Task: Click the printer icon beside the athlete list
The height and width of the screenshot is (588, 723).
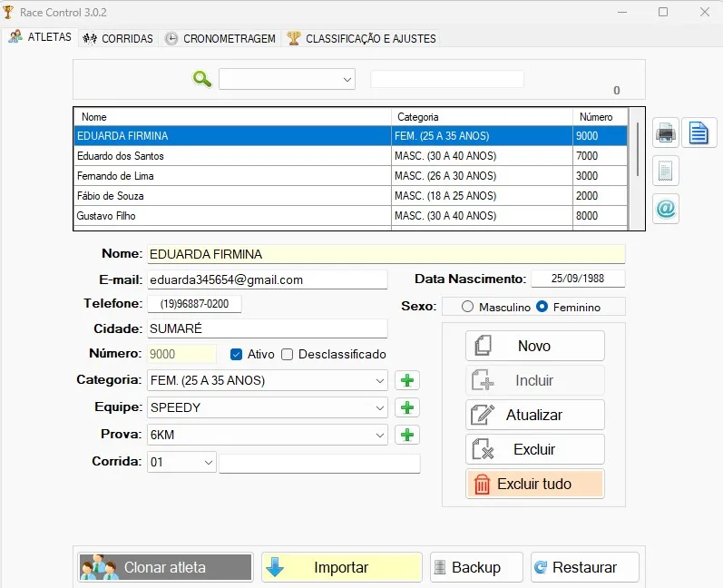Action: click(x=666, y=133)
